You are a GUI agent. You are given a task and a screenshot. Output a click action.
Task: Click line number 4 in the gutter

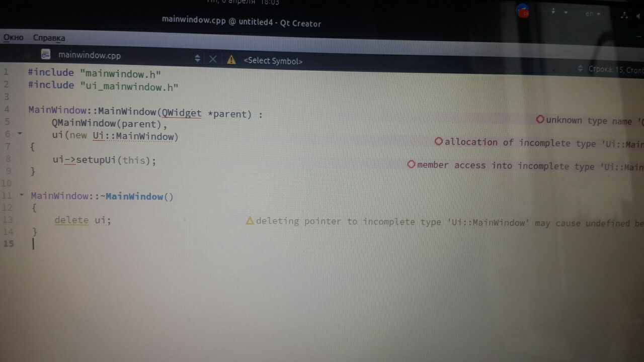7,109
